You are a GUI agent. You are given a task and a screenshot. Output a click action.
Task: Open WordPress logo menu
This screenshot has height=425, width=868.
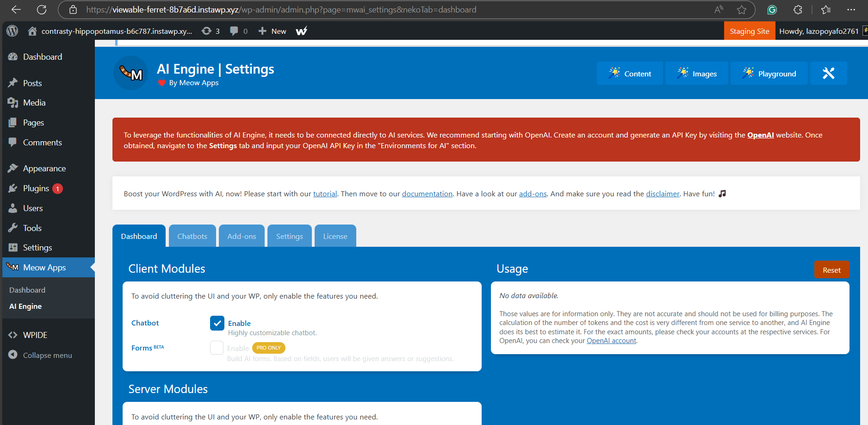tap(12, 31)
